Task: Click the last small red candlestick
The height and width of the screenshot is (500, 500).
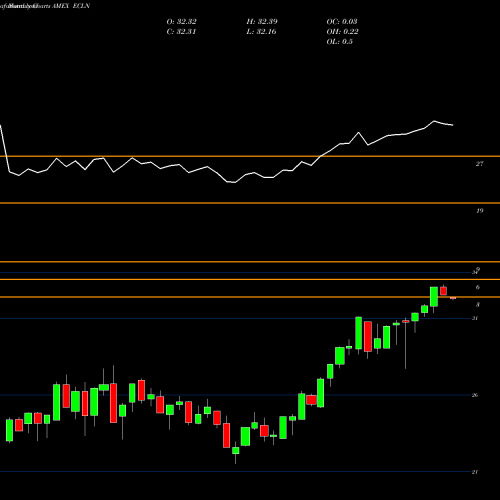Action: (x=453, y=298)
